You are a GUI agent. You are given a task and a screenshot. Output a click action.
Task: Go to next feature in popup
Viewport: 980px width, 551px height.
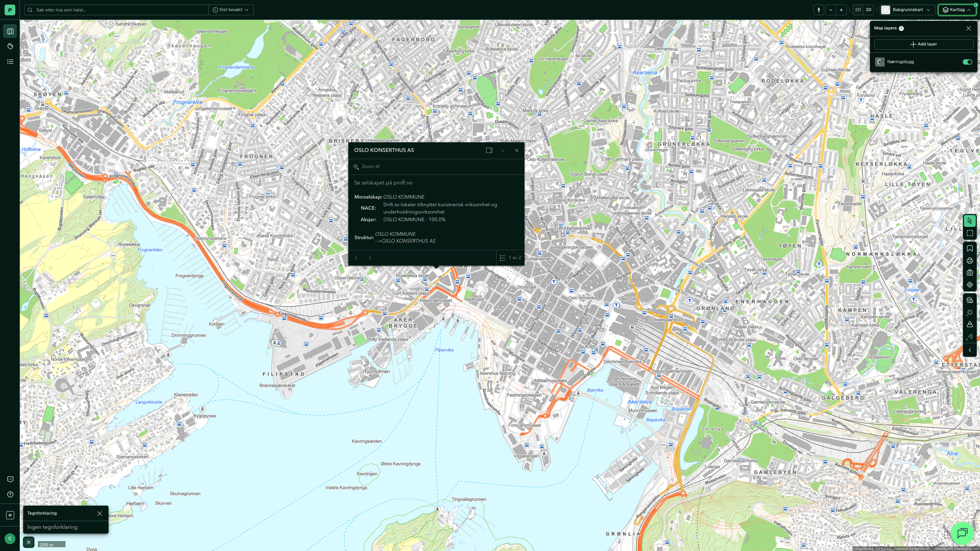370,258
